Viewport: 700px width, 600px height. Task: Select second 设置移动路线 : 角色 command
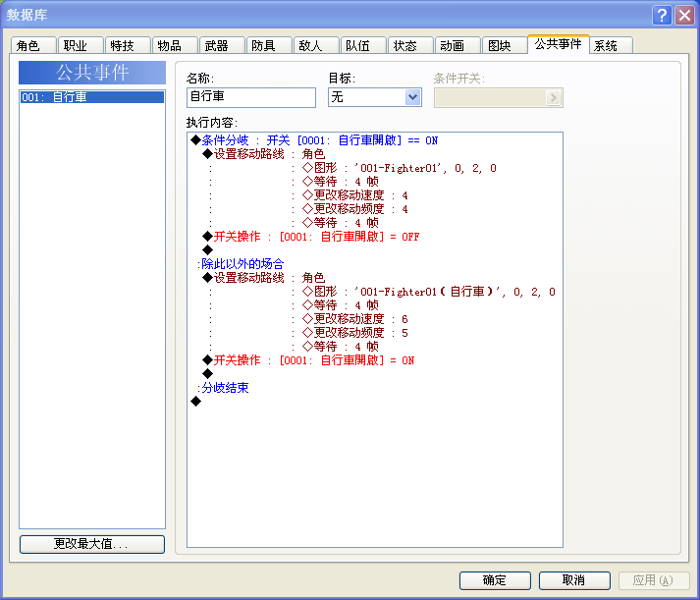point(263,278)
